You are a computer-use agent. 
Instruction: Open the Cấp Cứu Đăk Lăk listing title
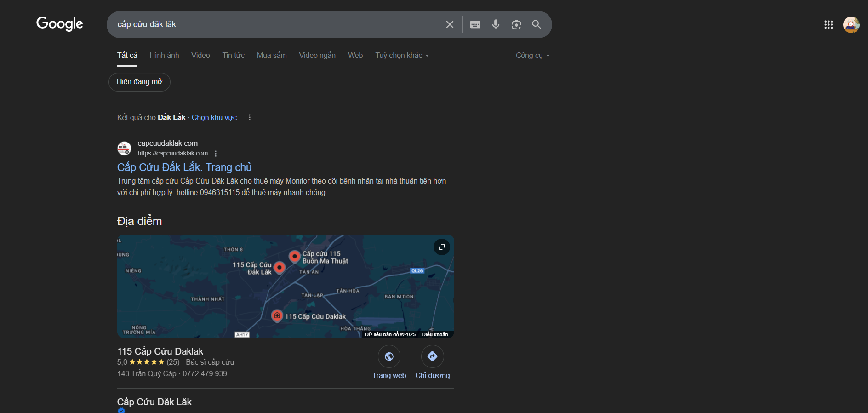[154, 402]
